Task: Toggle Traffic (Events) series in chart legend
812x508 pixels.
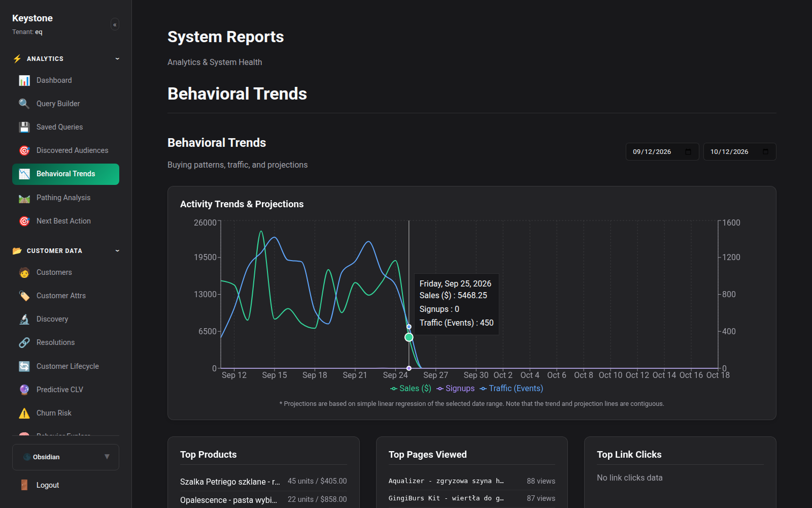Action: (x=511, y=389)
